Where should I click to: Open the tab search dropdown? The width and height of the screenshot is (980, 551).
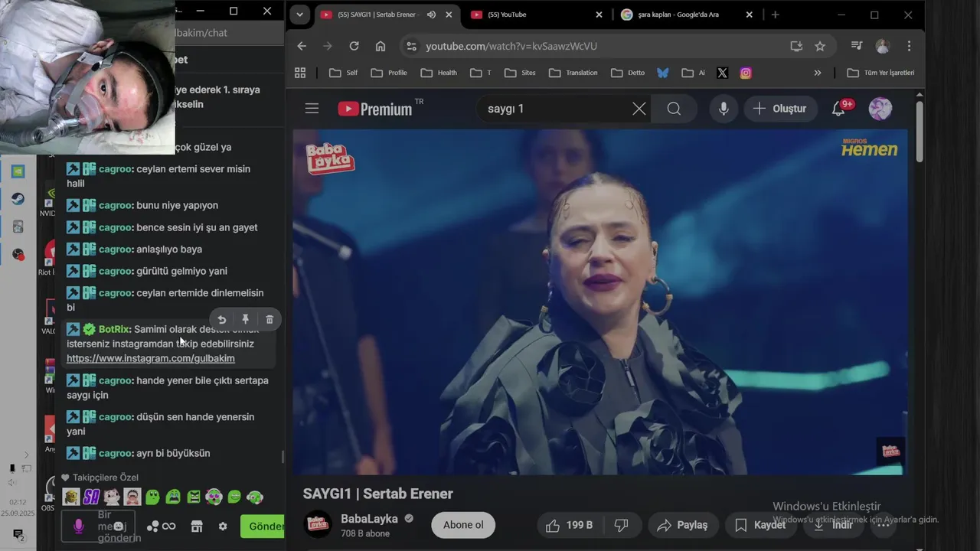(299, 15)
